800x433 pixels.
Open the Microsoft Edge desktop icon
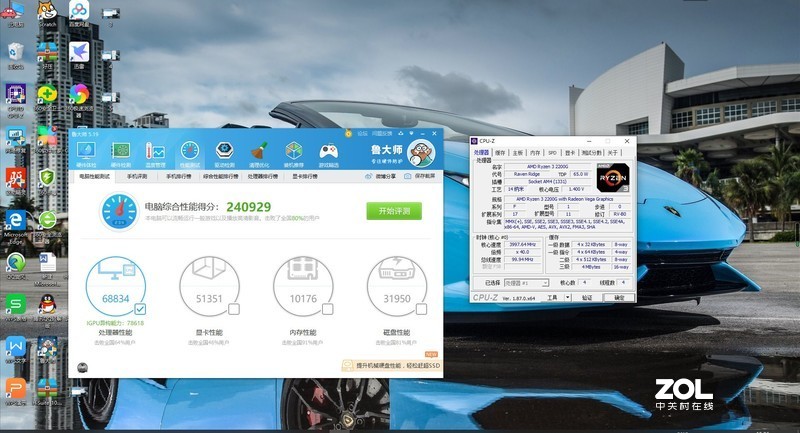(16, 220)
